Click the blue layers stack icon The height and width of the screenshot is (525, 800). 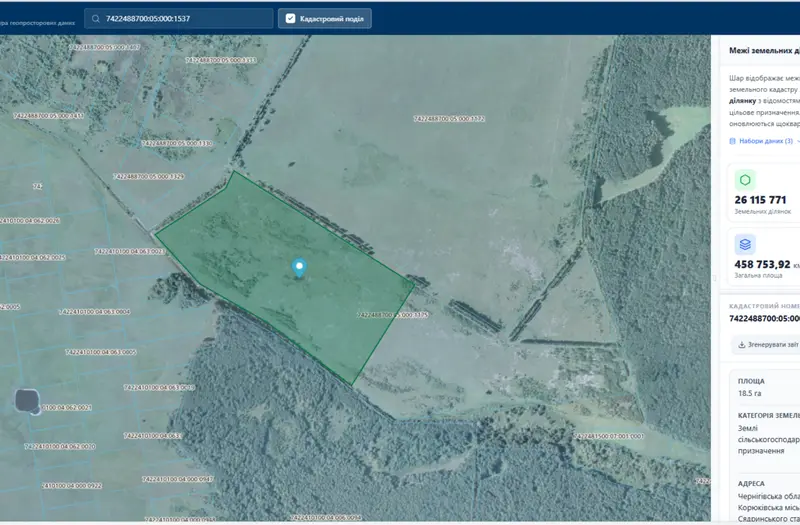click(745, 244)
